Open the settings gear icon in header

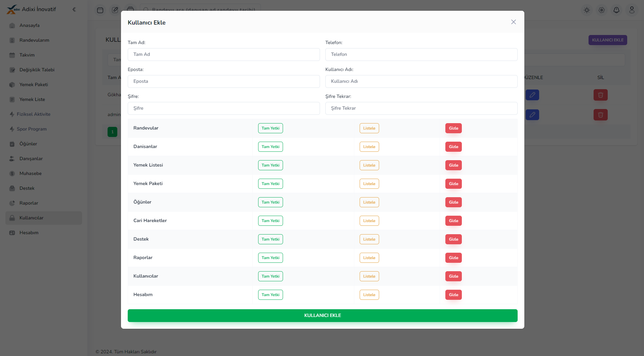coord(602,10)
